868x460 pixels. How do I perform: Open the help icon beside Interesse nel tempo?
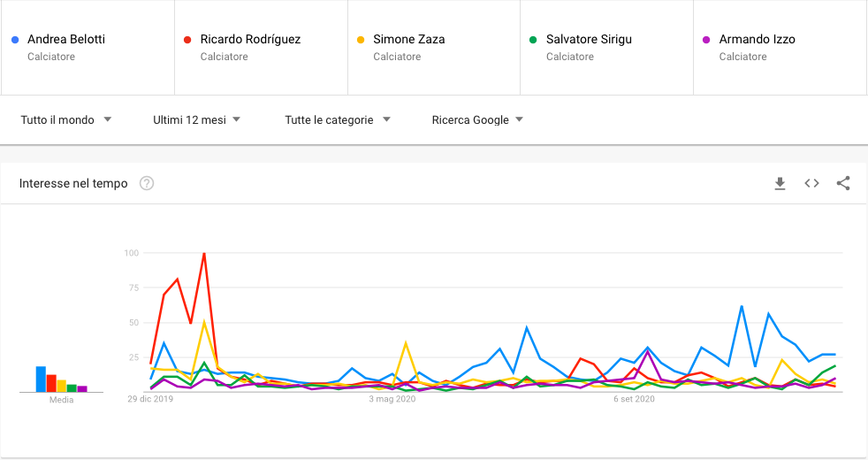click(147, 183)
